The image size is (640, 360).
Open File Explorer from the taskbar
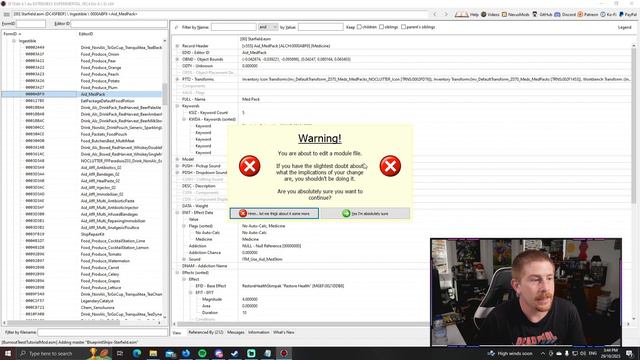(x=153, y=353)
